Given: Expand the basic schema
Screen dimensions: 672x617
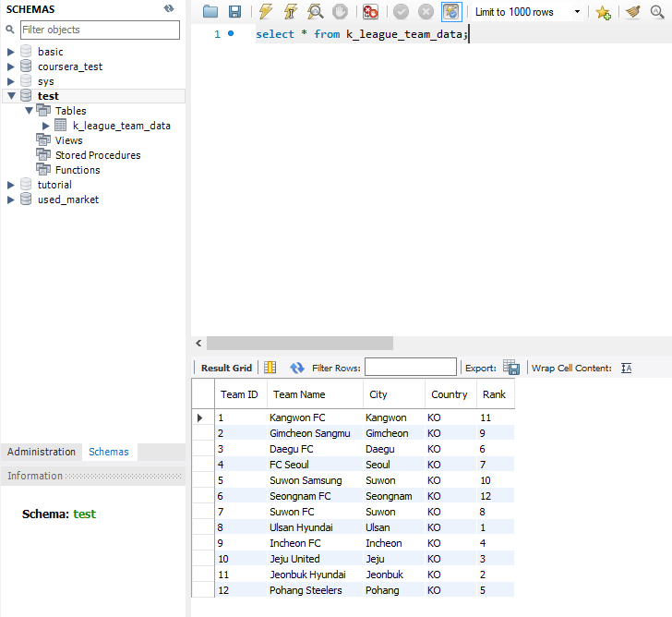Looking at the screenshot, I should click(11, 52).
